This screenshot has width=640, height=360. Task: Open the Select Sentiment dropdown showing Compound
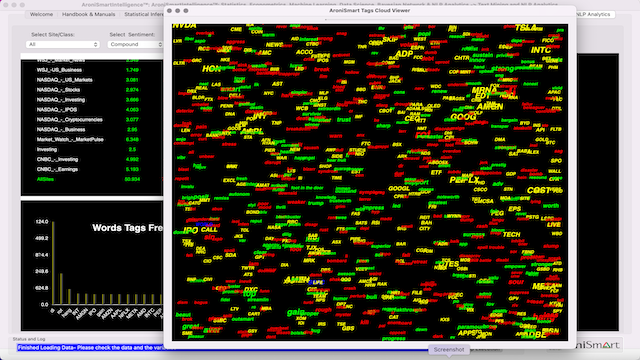pos(135,44)
